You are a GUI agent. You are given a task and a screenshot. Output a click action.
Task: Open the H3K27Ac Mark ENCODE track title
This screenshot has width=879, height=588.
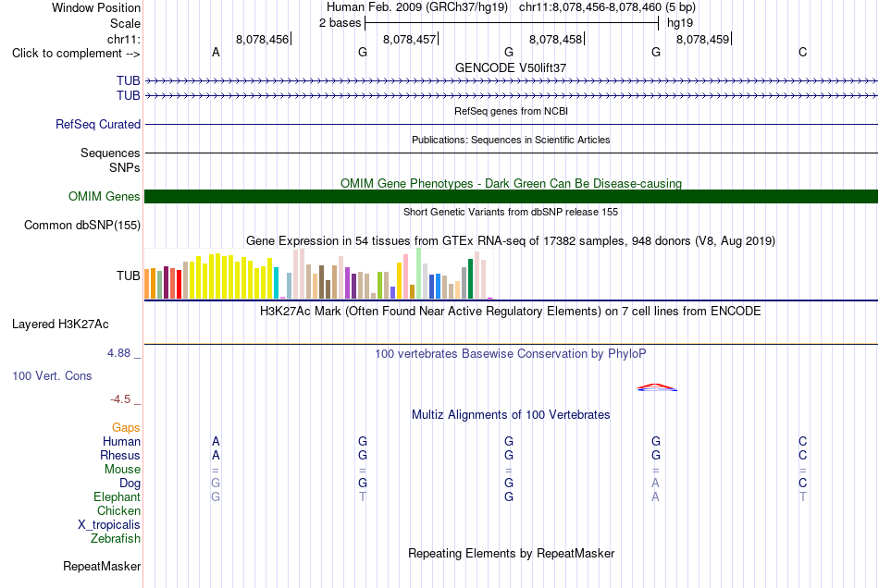click(x=511, y=312)
